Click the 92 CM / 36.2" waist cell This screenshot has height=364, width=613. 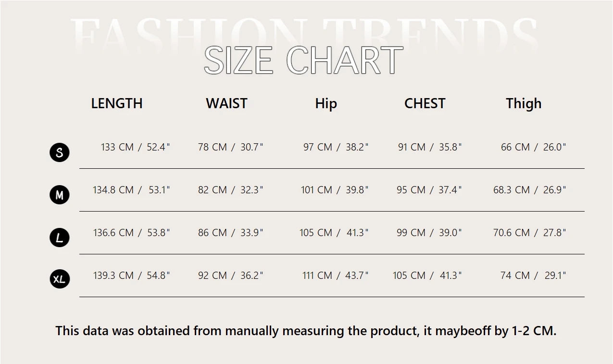pyautogui.click(x=231, y=276)
